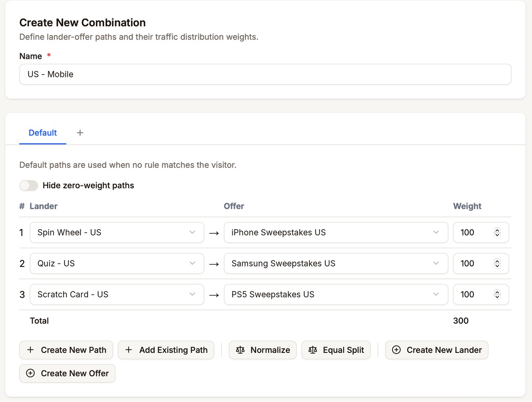The height and width of the screenshot is (402, 532).
Task: Click the Offer column header
Action: (234, 206)
